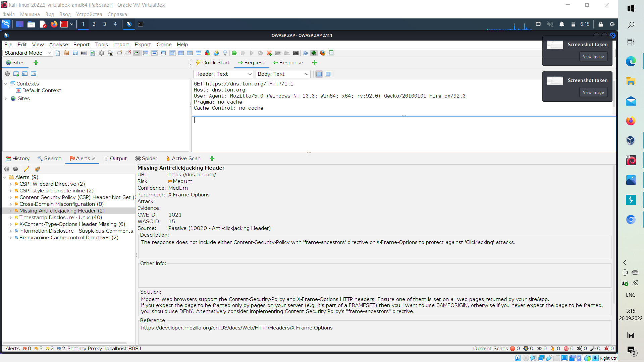
Task: Click the pencil edit alert icon
Action: click(x=26, y=169)
